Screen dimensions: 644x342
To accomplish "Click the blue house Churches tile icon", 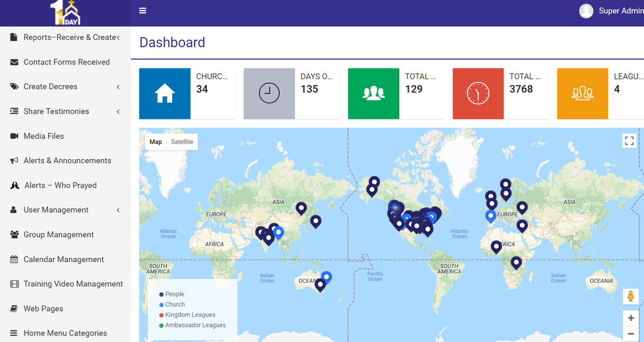I will coord(165,94).
